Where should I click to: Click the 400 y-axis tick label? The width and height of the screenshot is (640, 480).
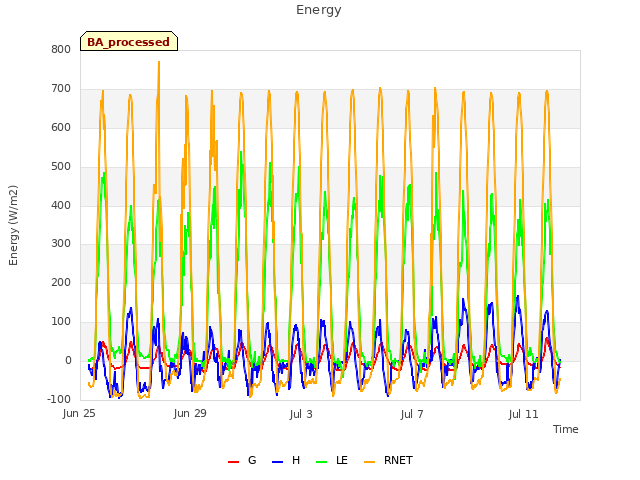(61, 205)
